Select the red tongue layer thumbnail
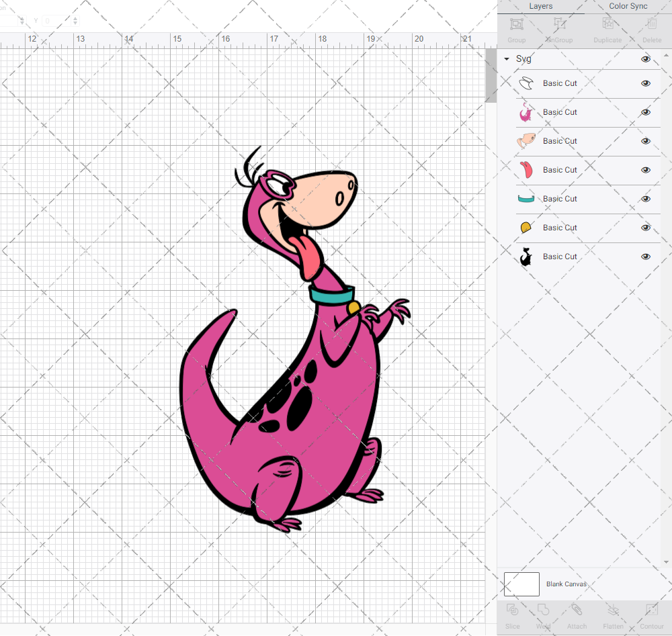672x636 pixels. pos(526,170)
